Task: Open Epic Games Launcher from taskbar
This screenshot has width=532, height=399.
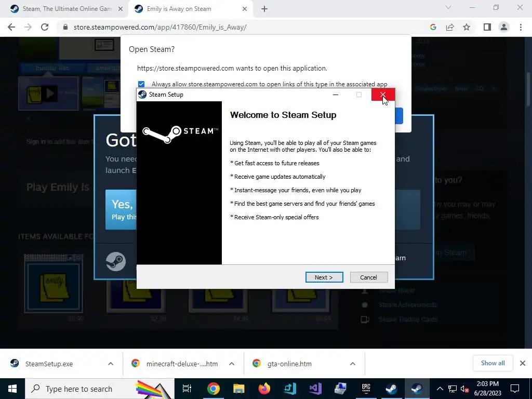Action: click(366, 389)
